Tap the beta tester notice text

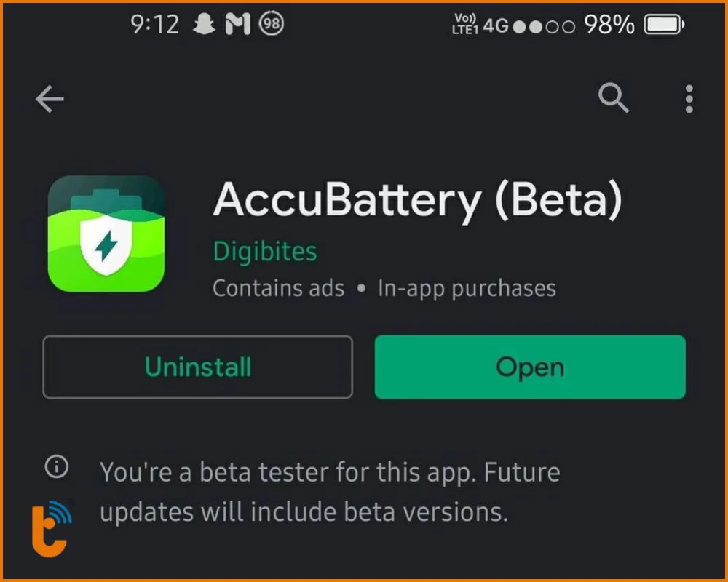tap(330, 492)
